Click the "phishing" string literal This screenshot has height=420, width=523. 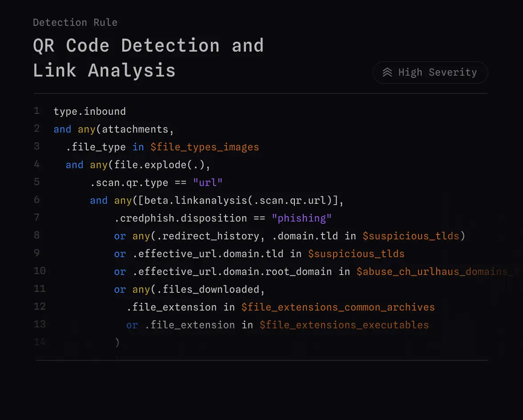302,218
